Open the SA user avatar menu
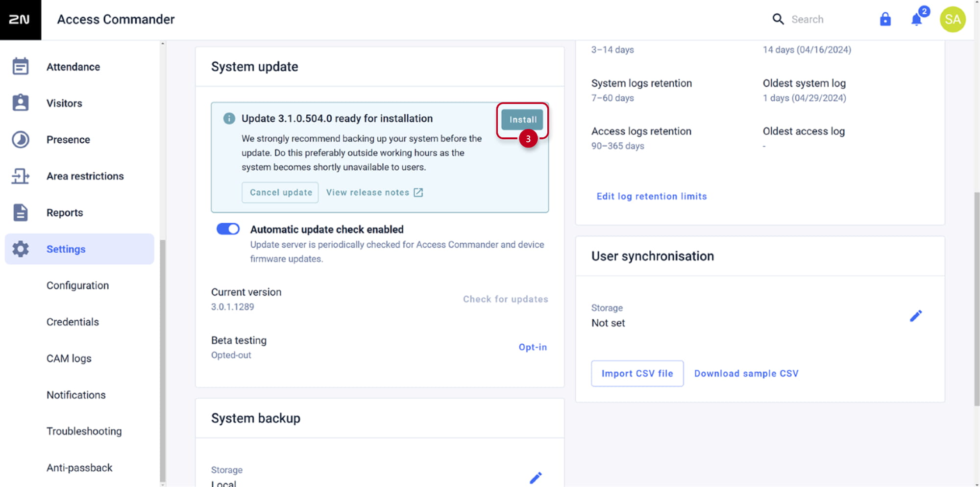 point(953,19)
